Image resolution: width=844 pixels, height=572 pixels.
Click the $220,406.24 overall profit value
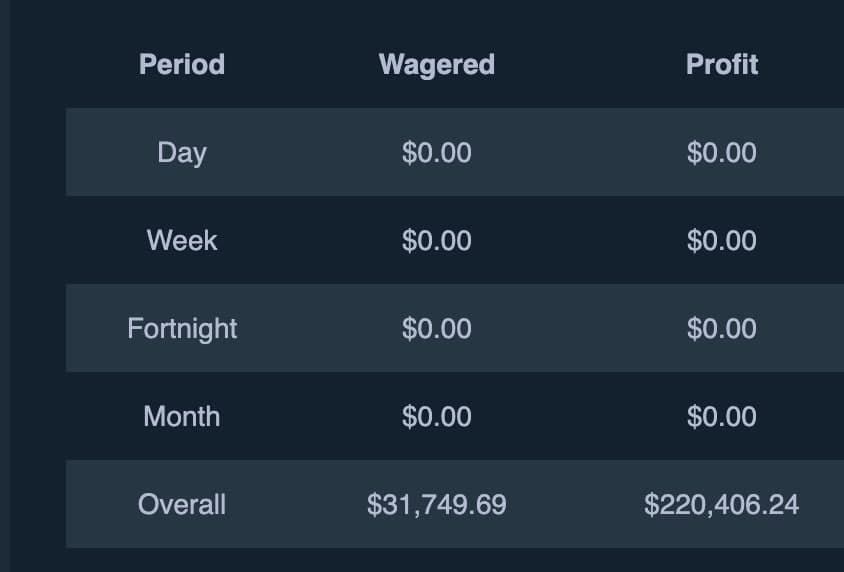coord(722,505)
